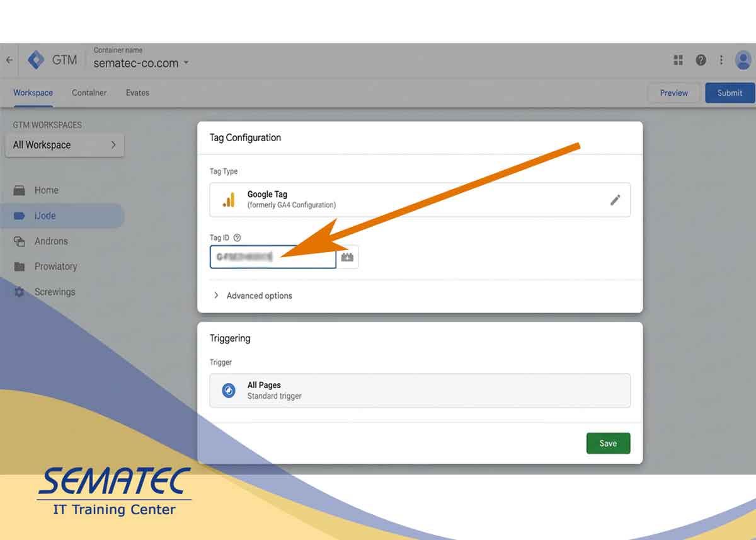Image resolution: width=756 pixels, height=540 pixels.
Task: Open the Google apps grid icon
Action: pos(679,60)
